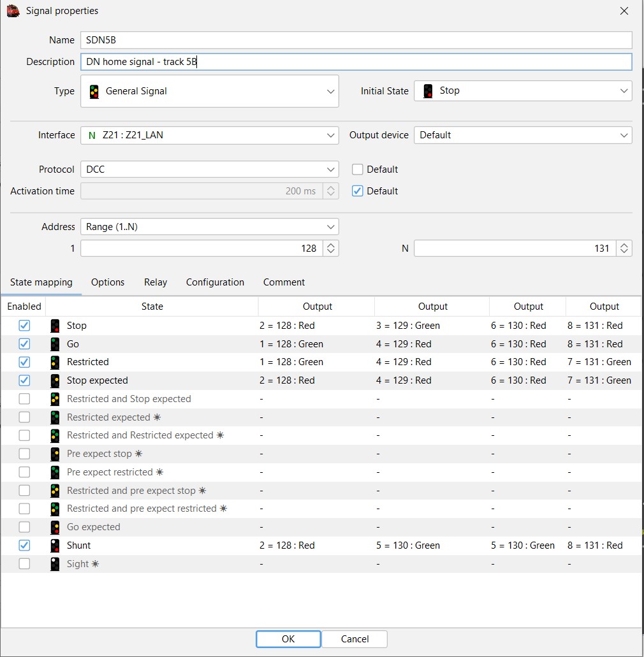Disable the Shunt state checkbox
The width and height of the screenshot is (644, 657).
coord(24,545)
